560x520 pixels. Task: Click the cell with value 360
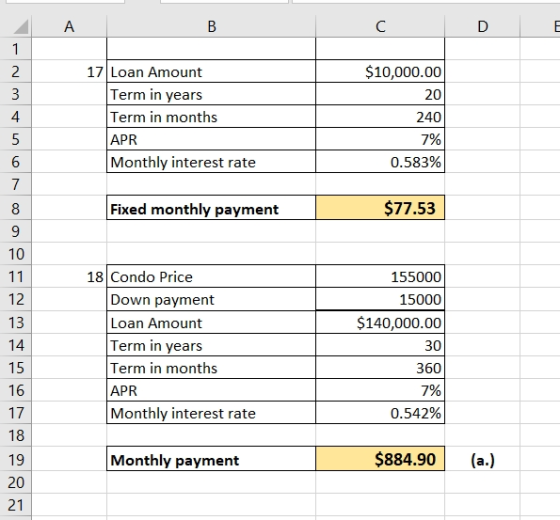380,368
